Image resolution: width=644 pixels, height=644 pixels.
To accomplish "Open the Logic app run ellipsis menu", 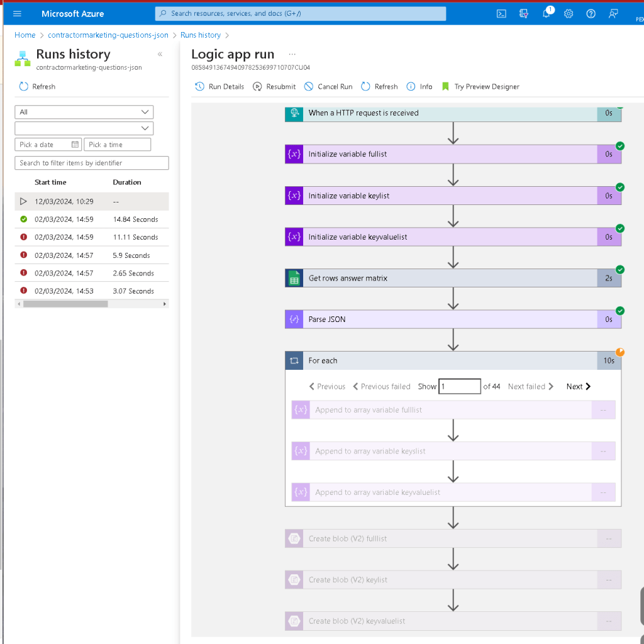I will (292, 54).
